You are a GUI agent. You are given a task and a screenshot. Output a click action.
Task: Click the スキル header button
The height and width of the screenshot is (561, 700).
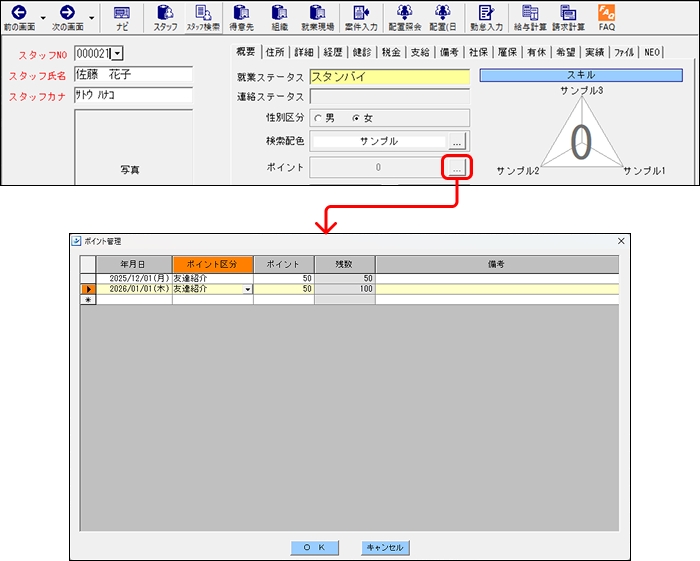point(581,75)
